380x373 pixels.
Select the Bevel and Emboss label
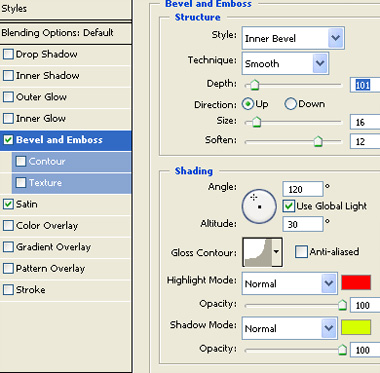tap(59, 139)
